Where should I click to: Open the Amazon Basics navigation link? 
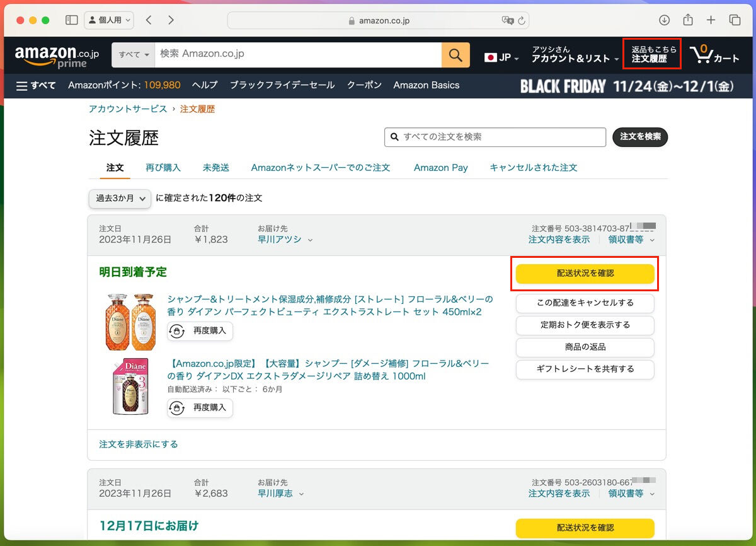(x=427, y=85)
